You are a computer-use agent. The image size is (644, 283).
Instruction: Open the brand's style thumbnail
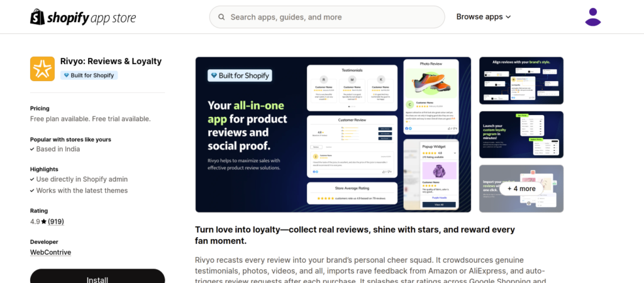[521, 80]
